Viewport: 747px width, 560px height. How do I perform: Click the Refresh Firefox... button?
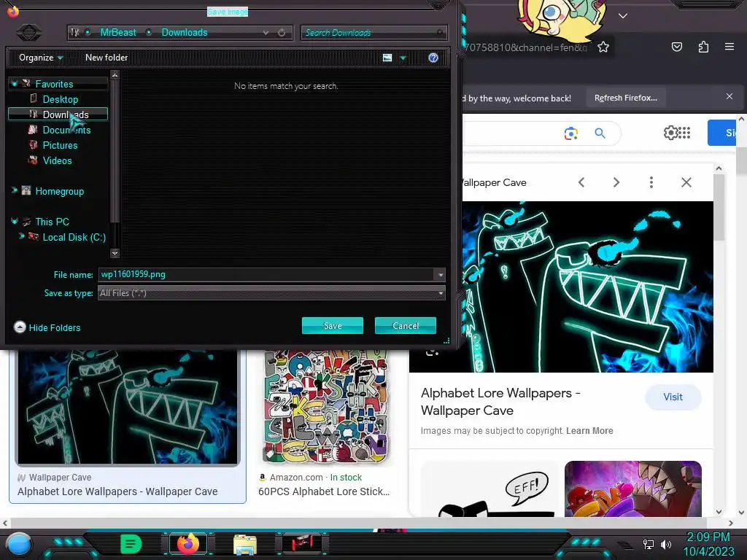(625, 98)
